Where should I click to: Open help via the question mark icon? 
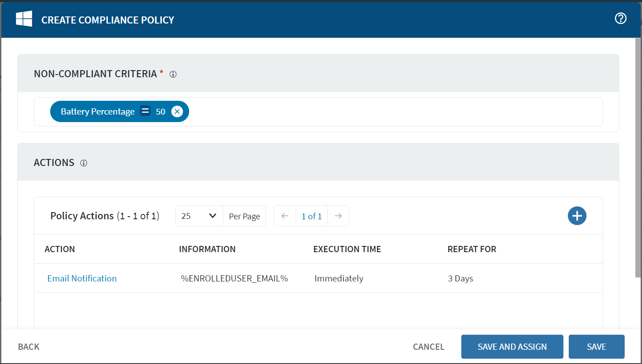620,18
